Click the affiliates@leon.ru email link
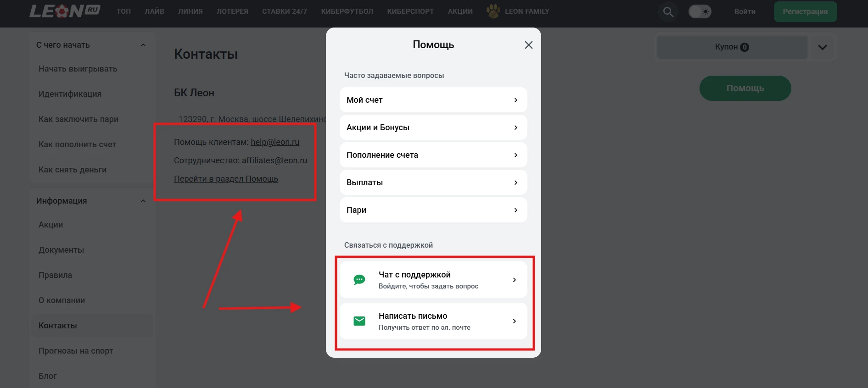This screenshot has width=868, height=388. pyautogui.click(x=274, y=161)
